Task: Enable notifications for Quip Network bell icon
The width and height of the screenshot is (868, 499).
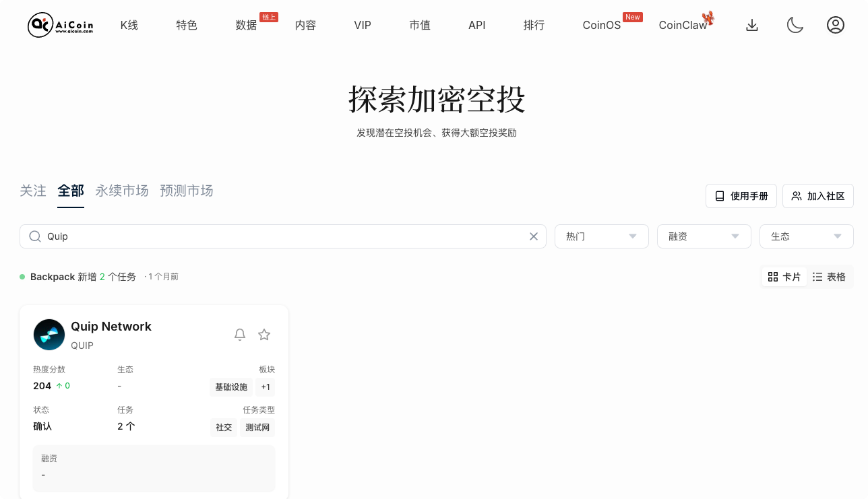Action: 240,334
